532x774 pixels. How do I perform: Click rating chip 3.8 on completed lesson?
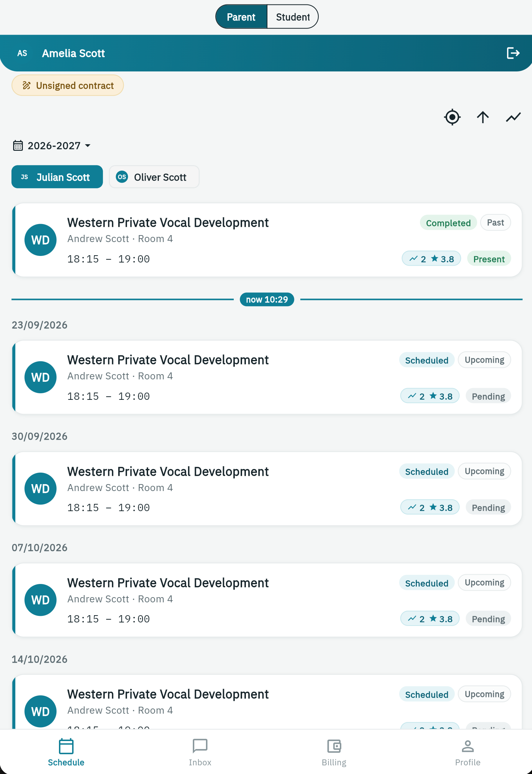point(431,259)
